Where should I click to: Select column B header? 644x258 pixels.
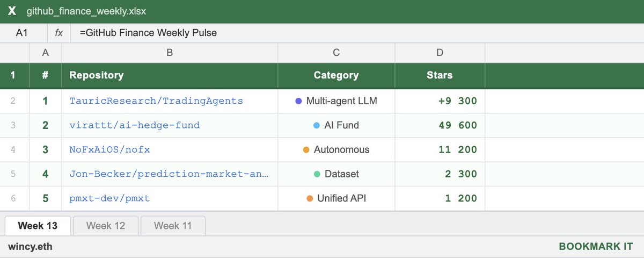(x=170, y=53)
